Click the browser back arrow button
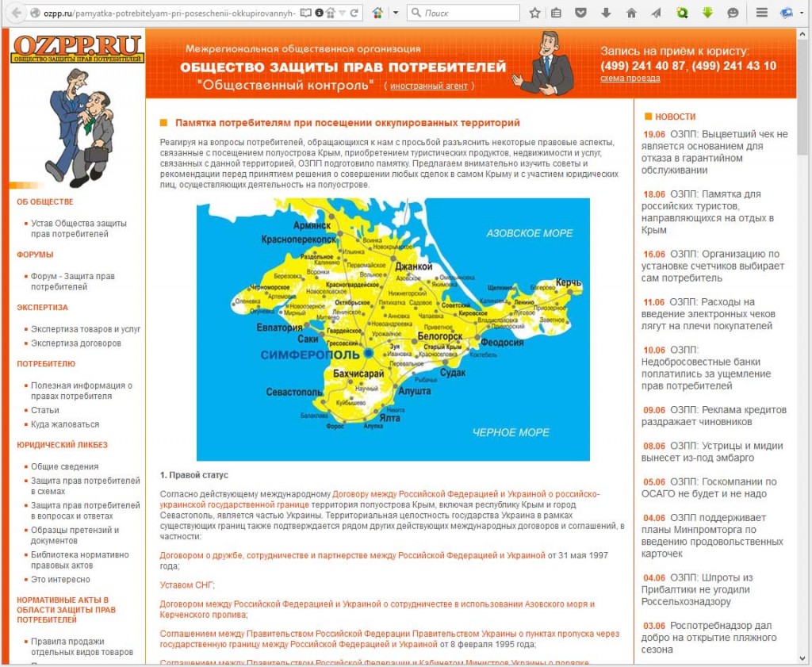This screenshot has width=812, height=667. click(15, 13)
